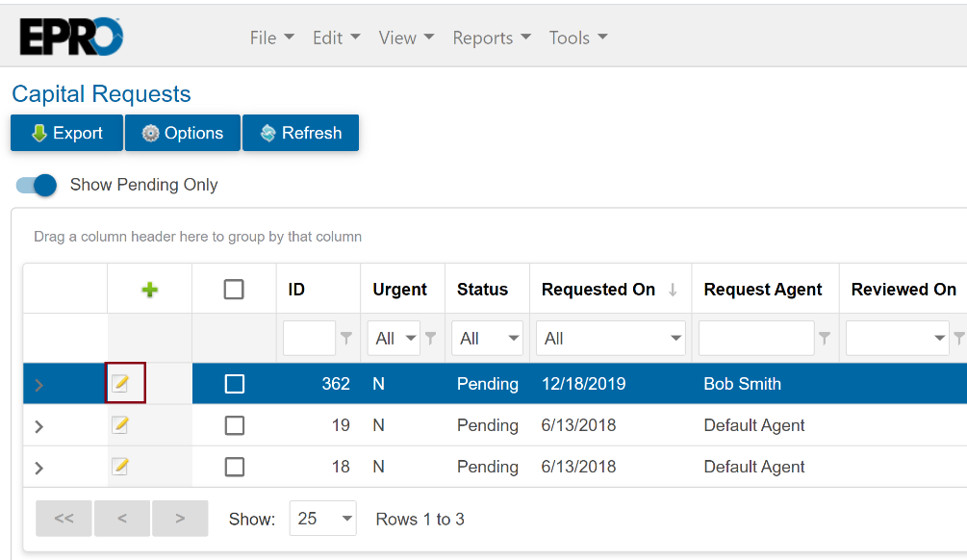Click the edit icon for request 362

[x=120, y=384]
